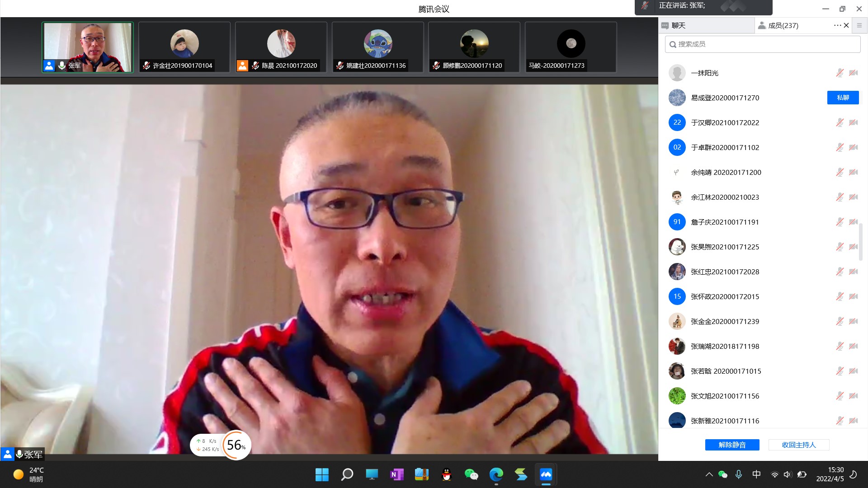Screen dimensions: 868x488
Task: Close the members panel with X icon
Action: 846,25
